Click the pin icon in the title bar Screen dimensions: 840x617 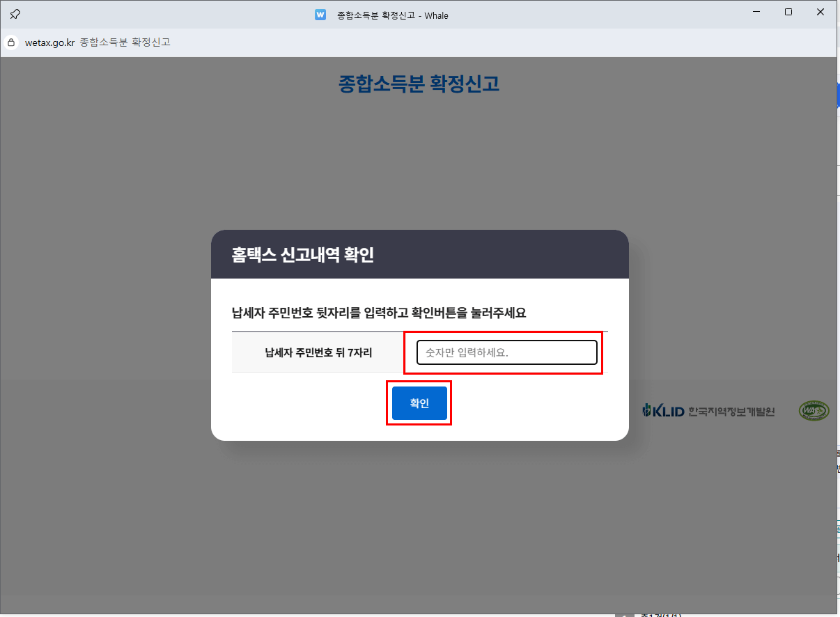[x=14, y=14]
